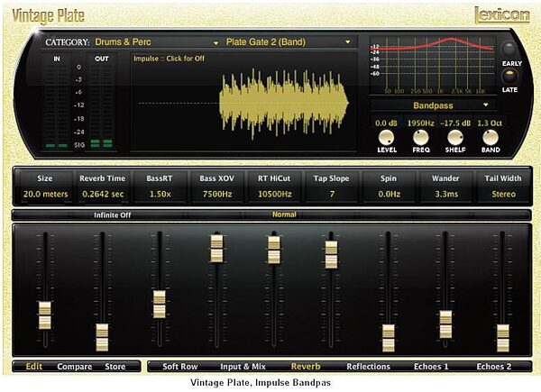The image size is (541, 392).
Task: Click the 0.2642 sec Reverb Time value
Action: click(x=103, y=194)
